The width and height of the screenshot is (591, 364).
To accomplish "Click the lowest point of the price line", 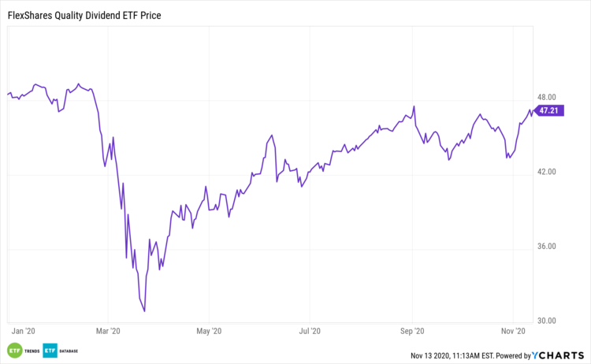I will 144,311.
